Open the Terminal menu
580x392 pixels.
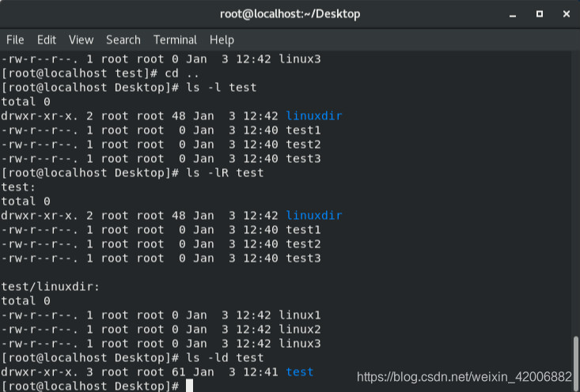coord(175,40)
